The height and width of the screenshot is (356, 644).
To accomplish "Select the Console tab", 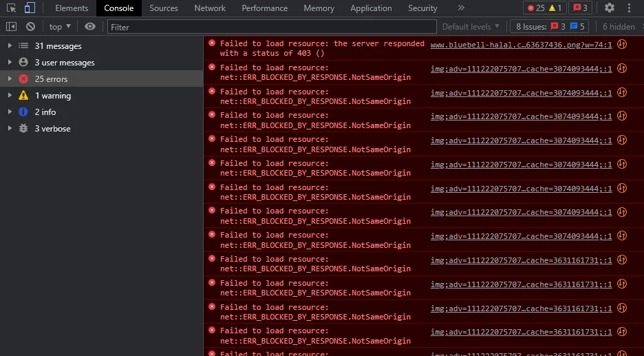I will click(119, 8).
